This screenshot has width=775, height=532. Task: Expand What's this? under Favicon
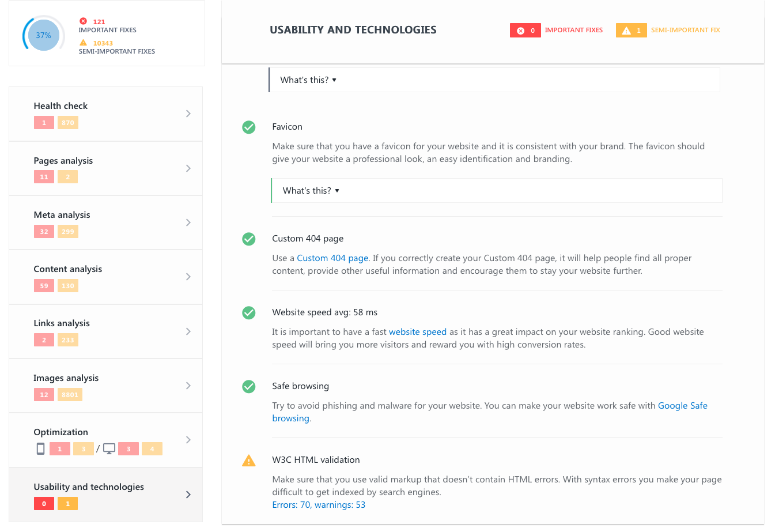311,191
